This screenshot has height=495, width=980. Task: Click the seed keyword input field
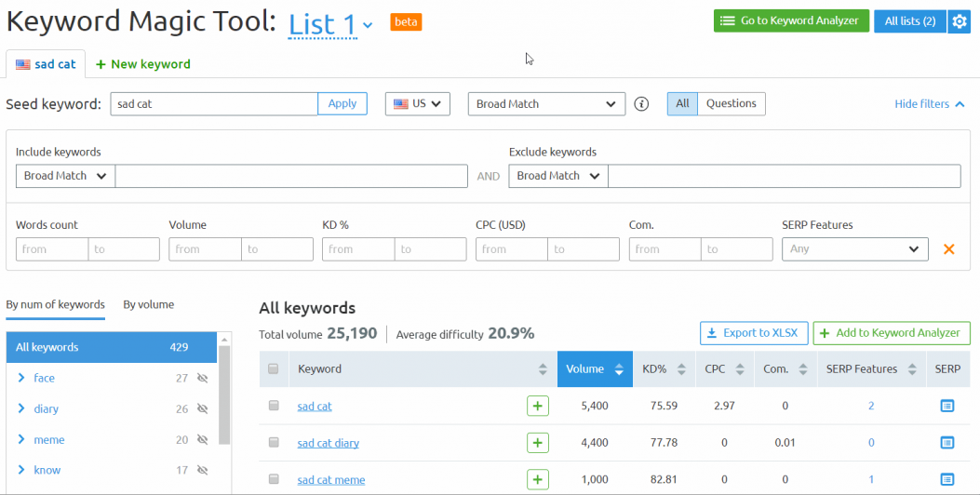(214, 104)
